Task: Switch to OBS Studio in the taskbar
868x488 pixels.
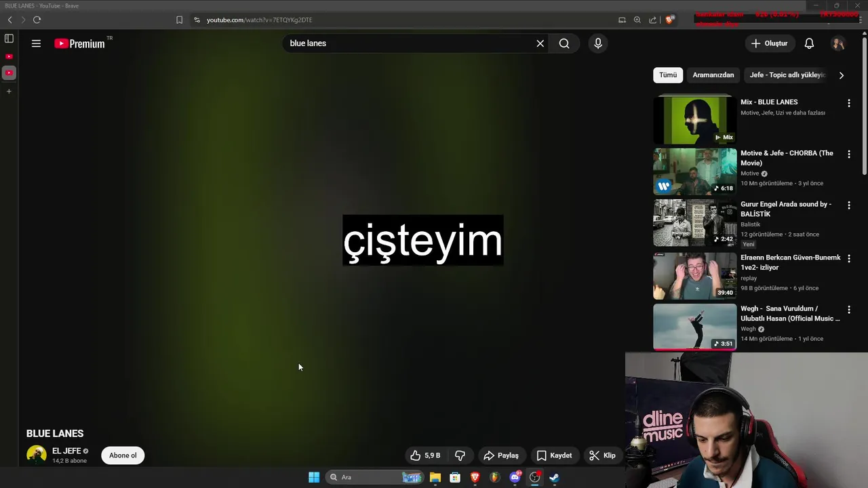Action: pyautogui.click(x=534, y=477)
